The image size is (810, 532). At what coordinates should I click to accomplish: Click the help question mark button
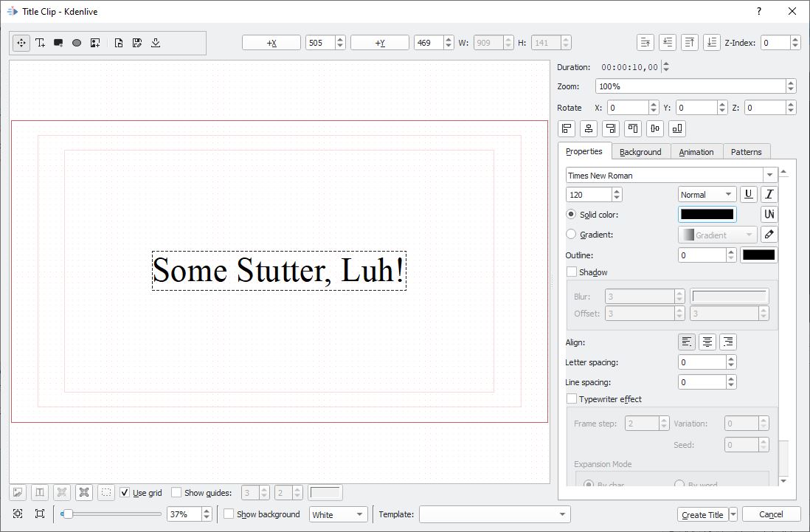coord(759,11)
